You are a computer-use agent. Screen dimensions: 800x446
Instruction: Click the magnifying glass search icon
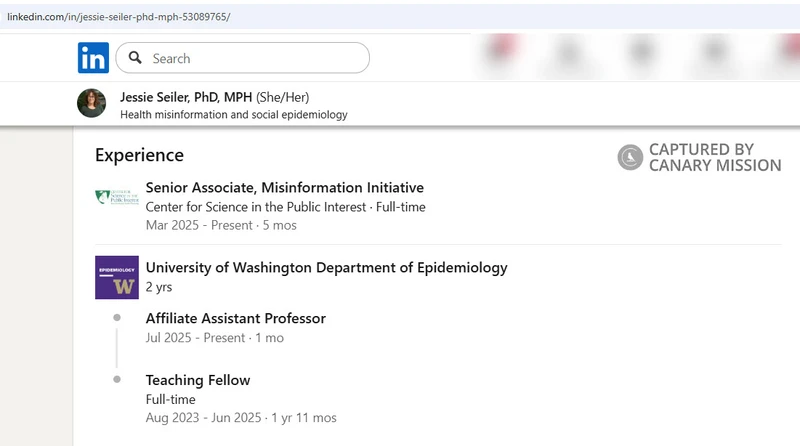(x=135, y=58)
